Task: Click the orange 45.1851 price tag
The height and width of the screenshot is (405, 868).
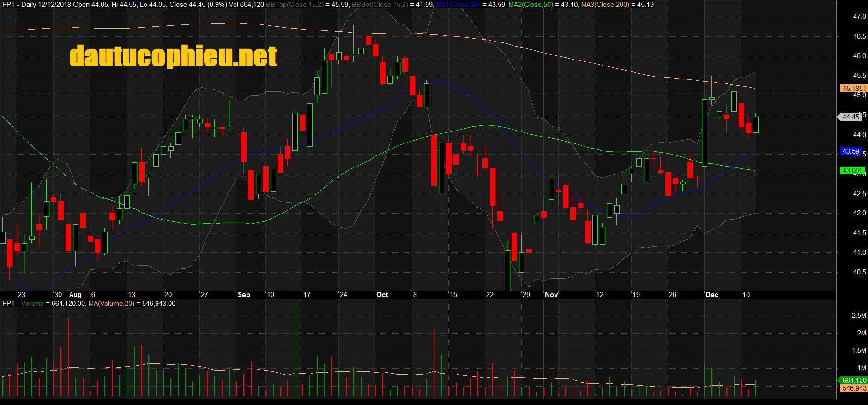Action: (x=854, y=89)
